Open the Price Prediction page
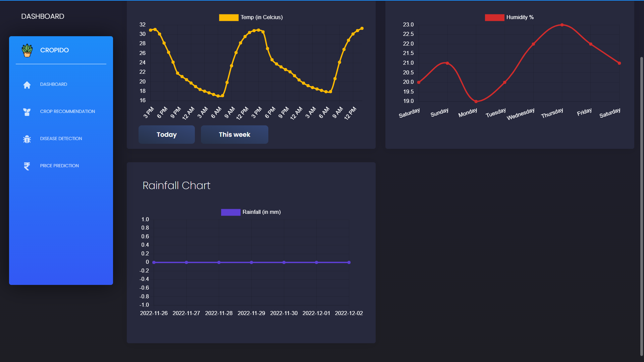The width and height of the screenshot is (644, 362). pos(59,166)
